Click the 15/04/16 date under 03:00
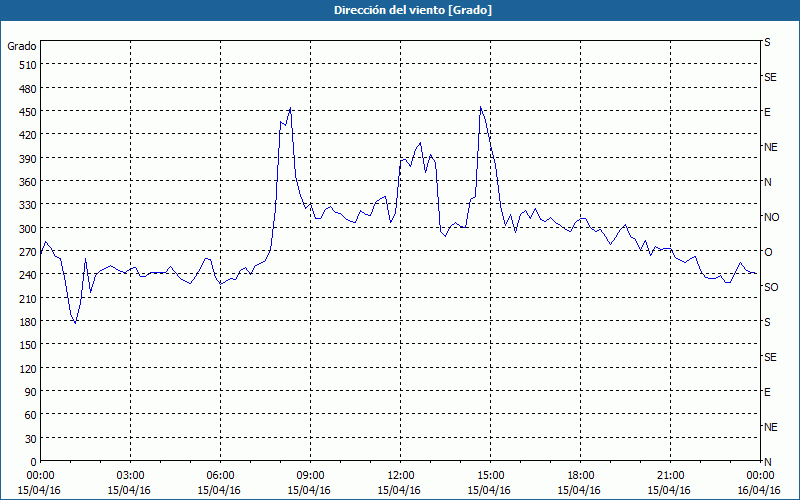Screen dimensions: 800x500 (x=129, y=490)
